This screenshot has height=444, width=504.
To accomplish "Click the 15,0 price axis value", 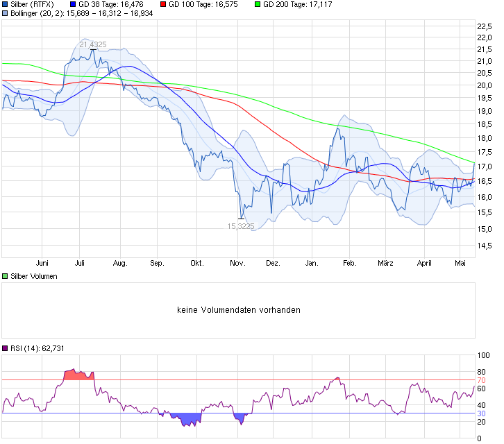I will tap(485, 229).
